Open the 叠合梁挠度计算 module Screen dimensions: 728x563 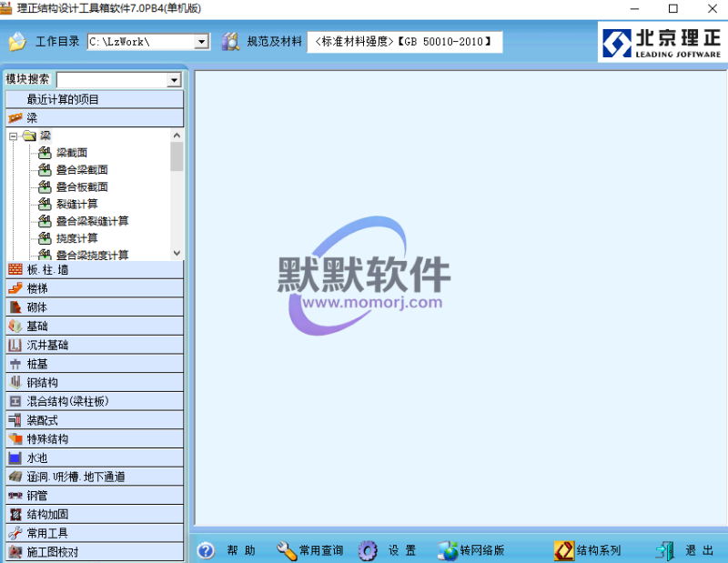[x=92, y=255]
